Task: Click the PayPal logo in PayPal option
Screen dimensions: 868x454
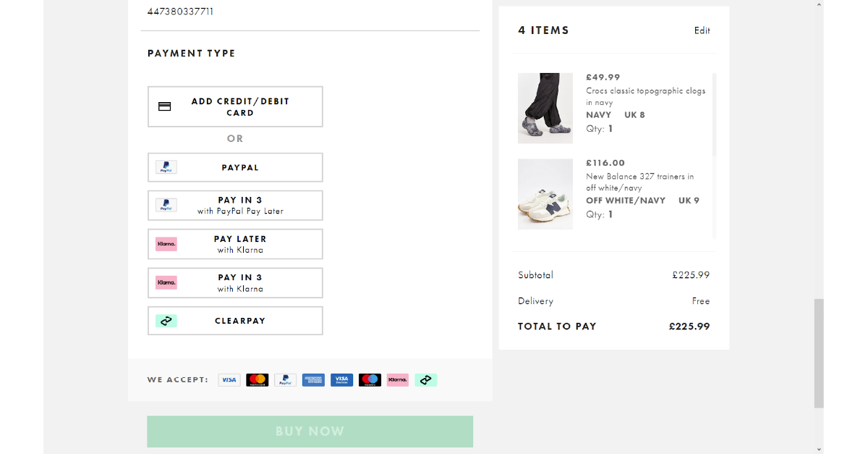Action: [x=166, y=167]
